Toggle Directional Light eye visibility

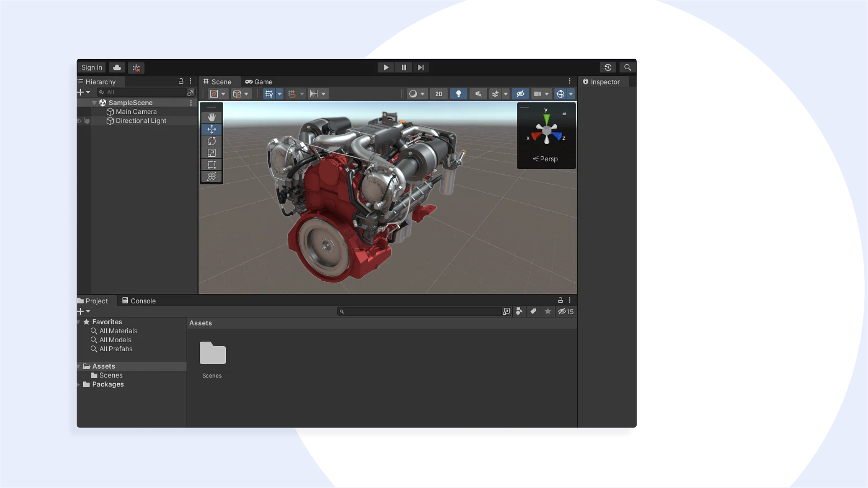pyautogui.click(x=79, y=121)
